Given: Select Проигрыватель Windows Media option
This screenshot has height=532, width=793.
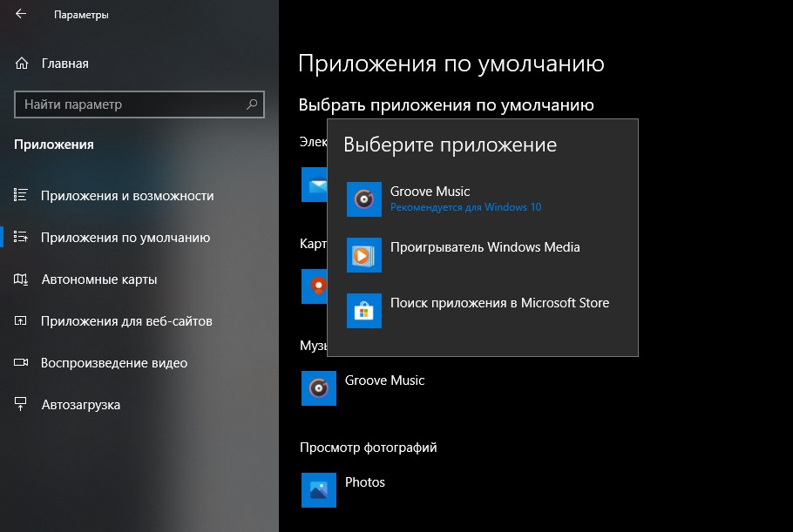Looking at the screenshot, I should coord(485,247).
